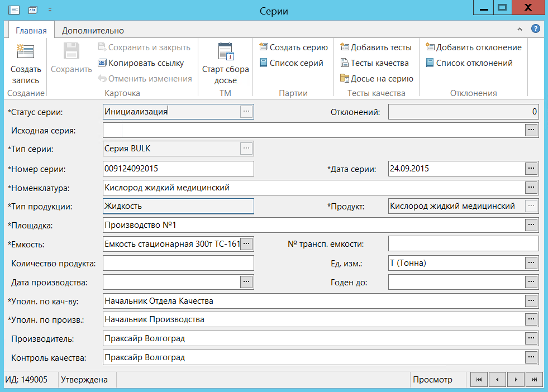Open the quick access toolbar dropdown arrow
Image resolution: width=548 pixels, height=392 pixels.
click(50, 10)
